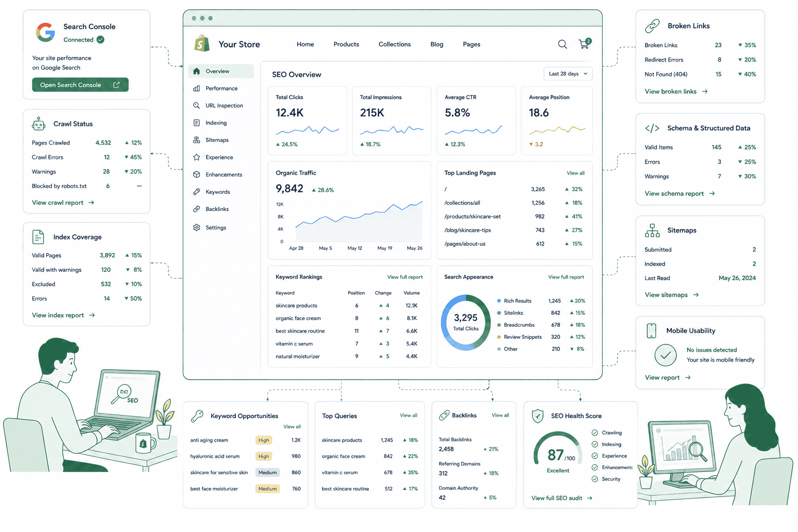The width and height of the screenshot is (798, 532).
Task: Click the Index Coverage document icon
Action: pos(38,237)
